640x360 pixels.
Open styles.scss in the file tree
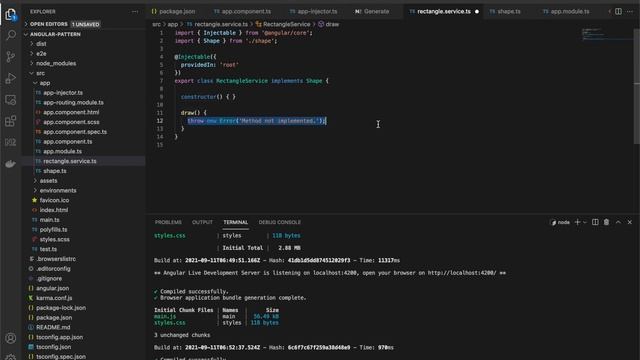click(55, 239)
